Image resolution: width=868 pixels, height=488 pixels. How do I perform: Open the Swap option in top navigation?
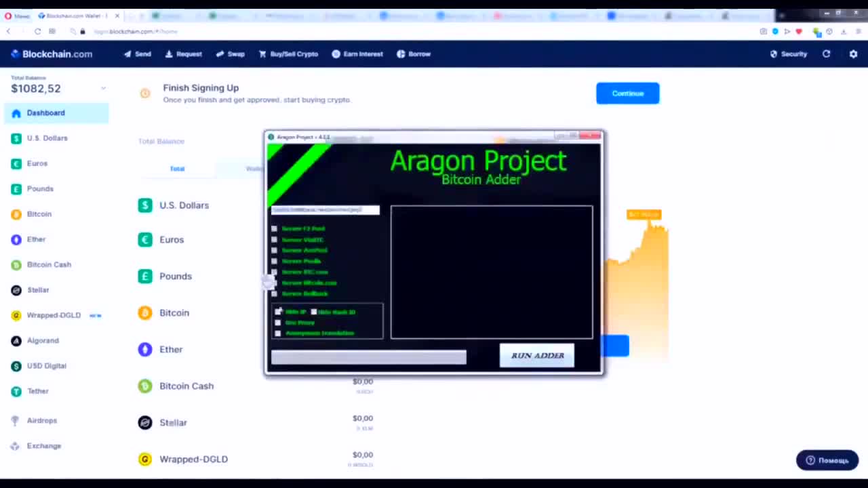click(x=230, y=54)
